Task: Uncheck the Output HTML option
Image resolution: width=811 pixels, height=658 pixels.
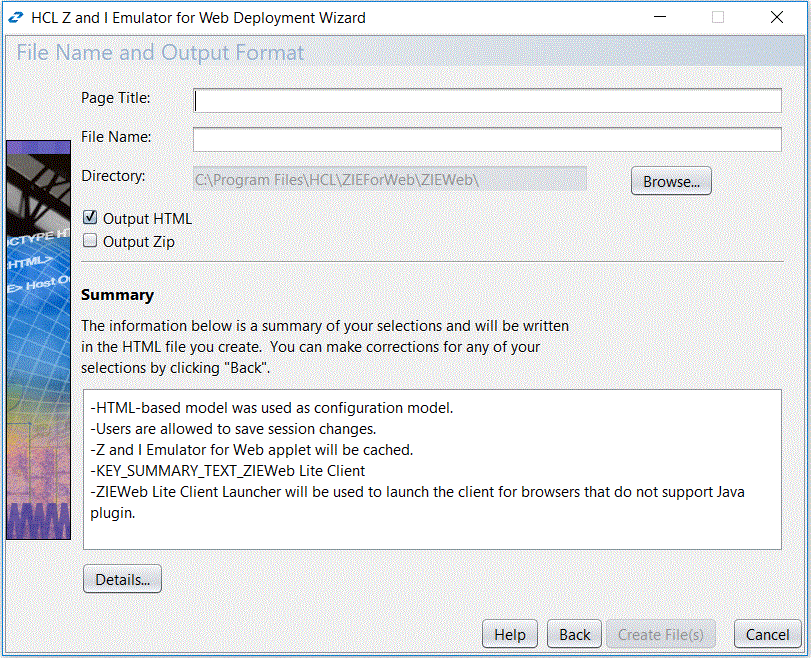Action: (89, 217)
